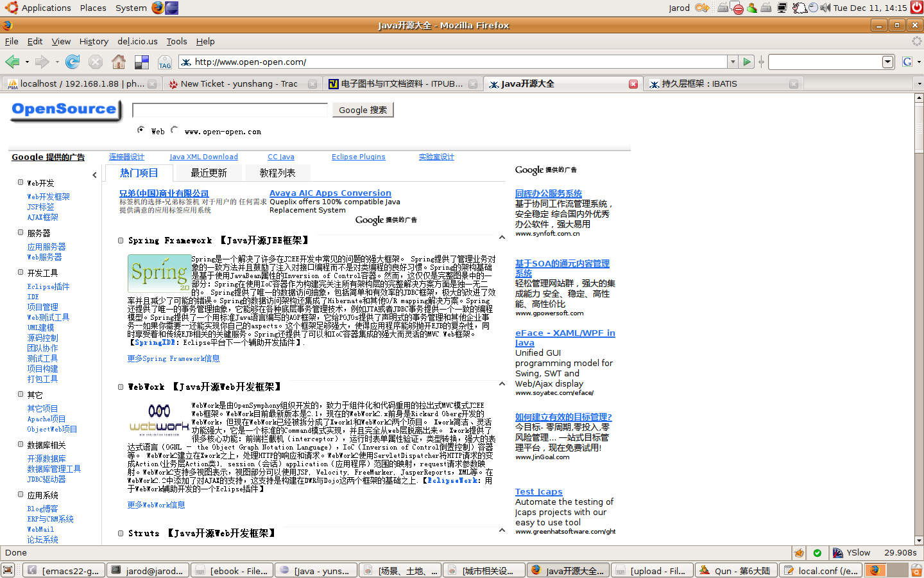Click the vertical scrollbar down arrow

click(x=918, y=541)
